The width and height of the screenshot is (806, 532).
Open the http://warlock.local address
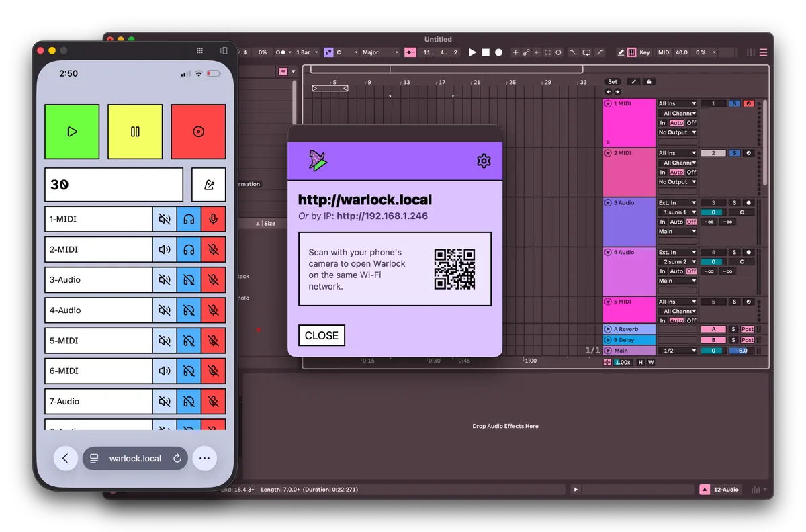pos(365,199)
